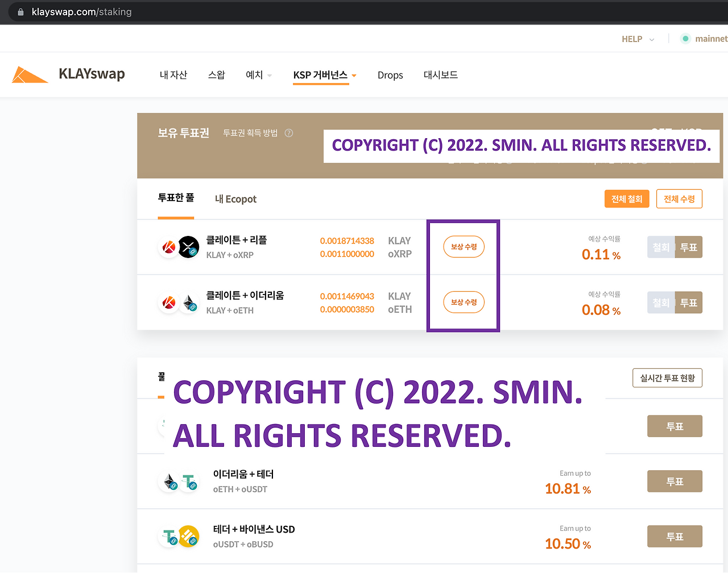Click 투표 for 테더 + 바이낸스 USD pool
The image size is (728, 573).
click(x=675, y=537)
